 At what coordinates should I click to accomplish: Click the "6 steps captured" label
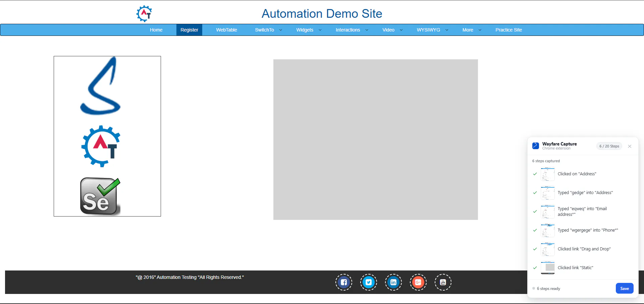click(x=546, y=161)
